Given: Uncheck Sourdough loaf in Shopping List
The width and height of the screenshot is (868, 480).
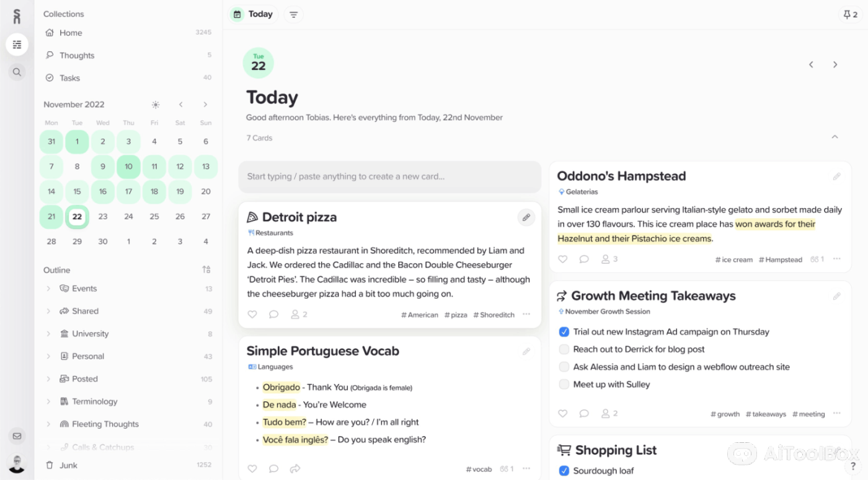Looking at the screenshot, I should click(x=564, y=471).
